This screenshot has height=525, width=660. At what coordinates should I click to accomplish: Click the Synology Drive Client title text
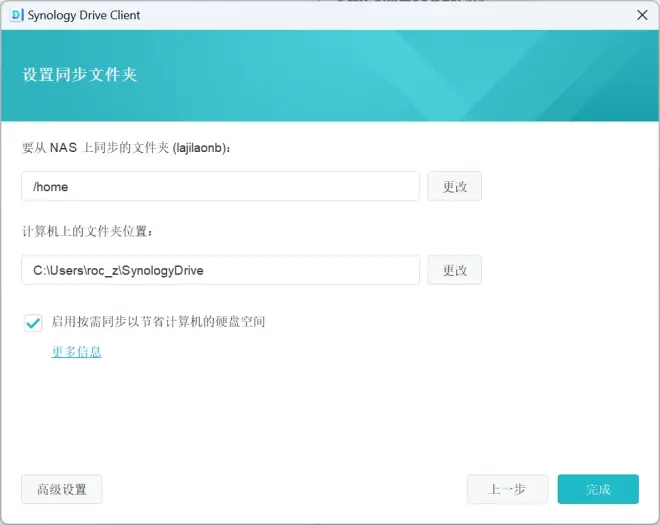(x=84, y=15)
